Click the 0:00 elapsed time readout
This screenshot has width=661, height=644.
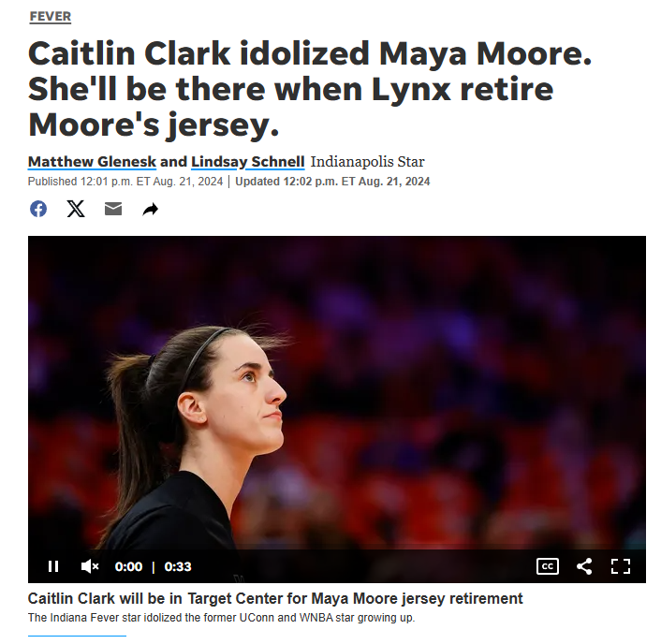(128, 566)
